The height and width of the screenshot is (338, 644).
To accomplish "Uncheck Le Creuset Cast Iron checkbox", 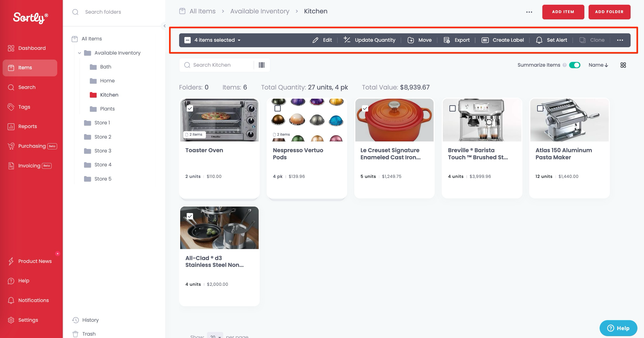I will (x=365, y=108).
